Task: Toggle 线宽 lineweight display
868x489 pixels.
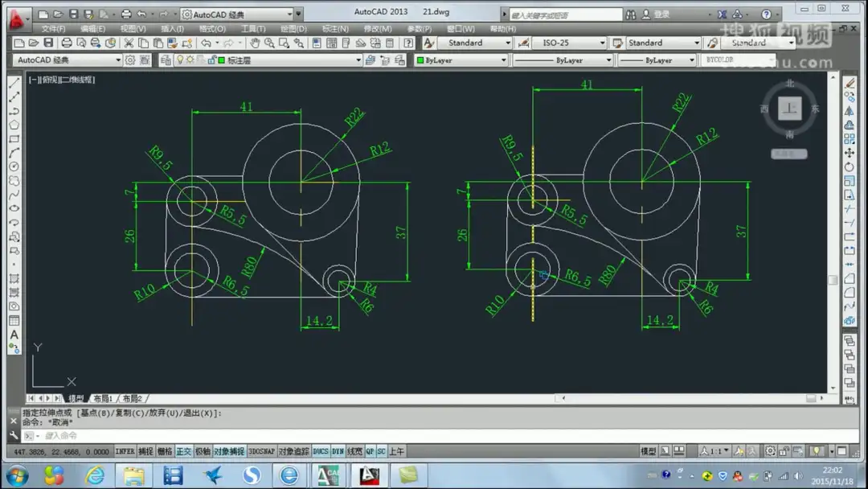Action: 354,451
